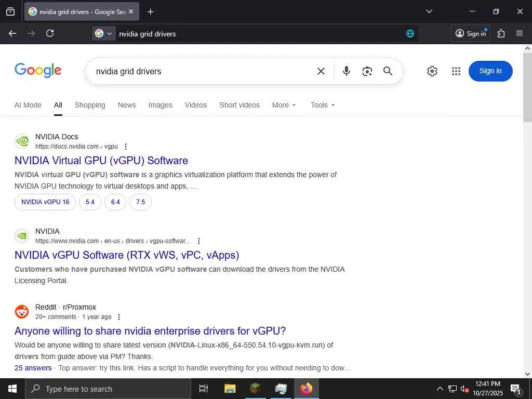Click the 5.4 version chip

[90, 202]
